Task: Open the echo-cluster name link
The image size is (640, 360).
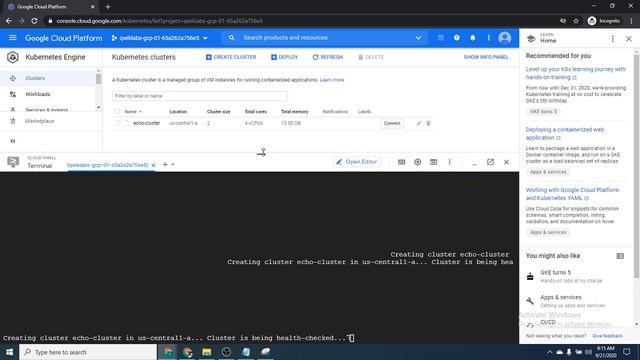Action: (147, 123)
